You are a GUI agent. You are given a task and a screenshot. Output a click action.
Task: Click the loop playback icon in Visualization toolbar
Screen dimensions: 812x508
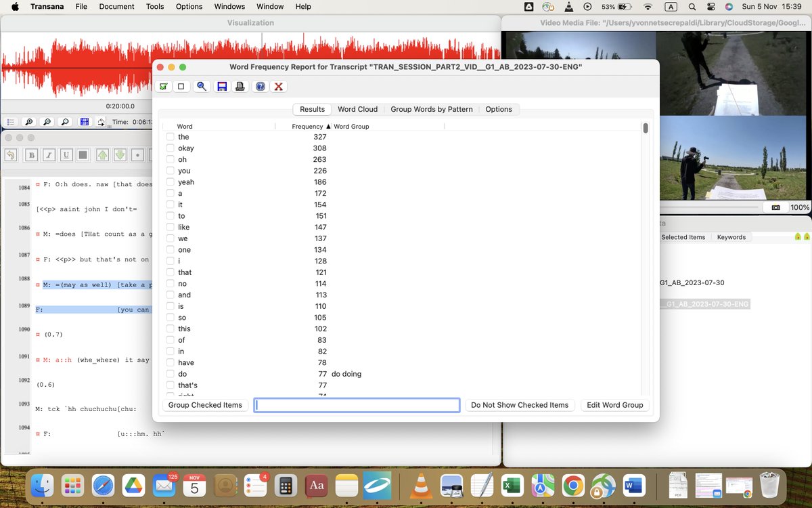(x=101, y=122)
